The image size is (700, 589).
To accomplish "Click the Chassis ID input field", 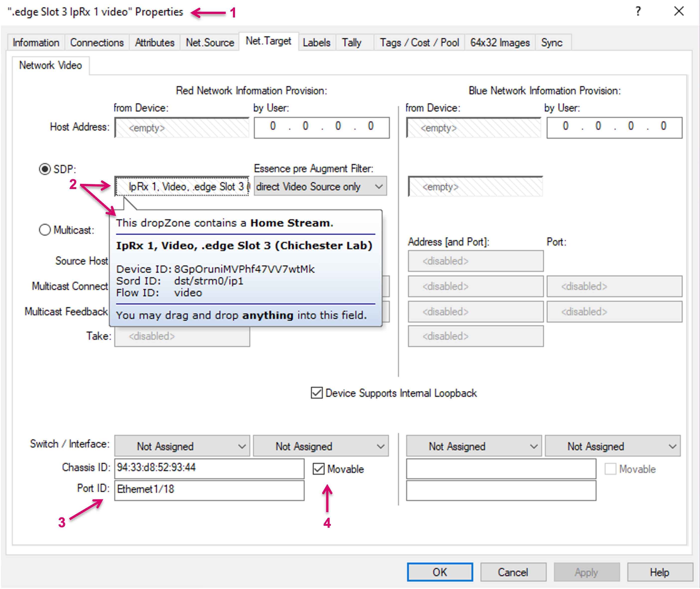I will (209, 467).
